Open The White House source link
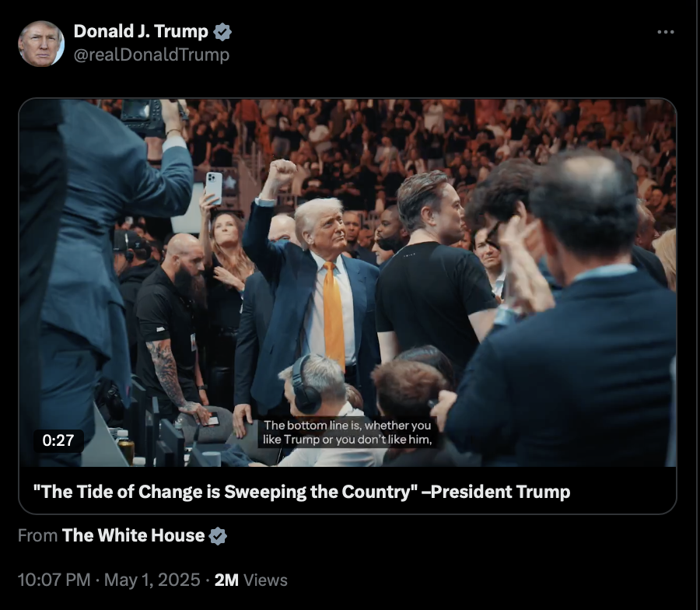Screen dimensions: 700x610 pos(133,535)
